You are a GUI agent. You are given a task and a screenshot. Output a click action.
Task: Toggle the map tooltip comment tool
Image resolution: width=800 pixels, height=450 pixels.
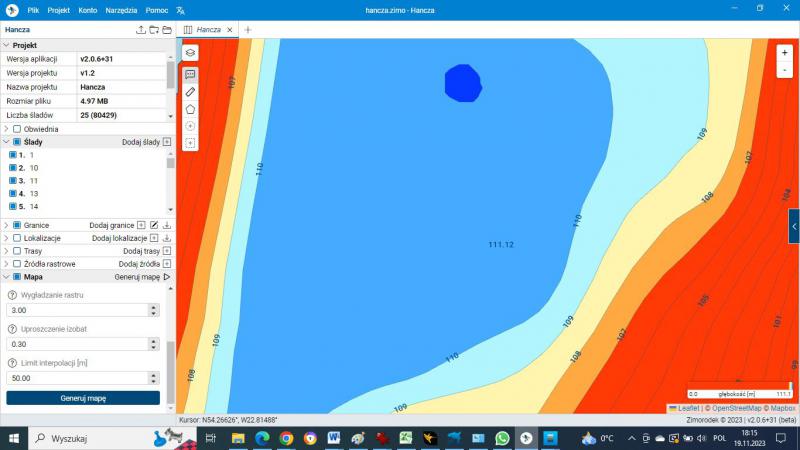(190, 74)
